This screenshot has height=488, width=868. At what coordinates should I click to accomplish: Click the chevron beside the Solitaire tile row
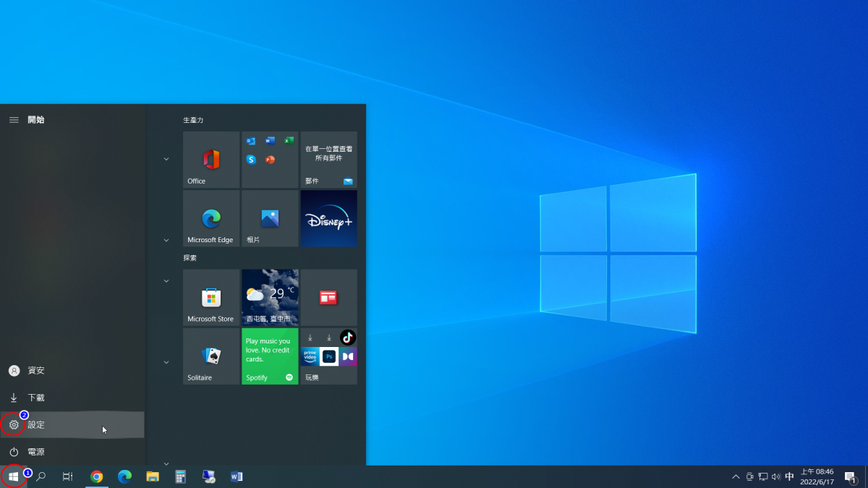click(x=166, y=362)
